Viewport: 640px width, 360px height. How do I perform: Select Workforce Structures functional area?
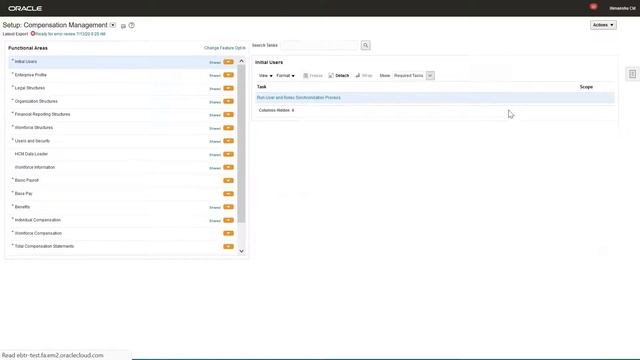33,128
